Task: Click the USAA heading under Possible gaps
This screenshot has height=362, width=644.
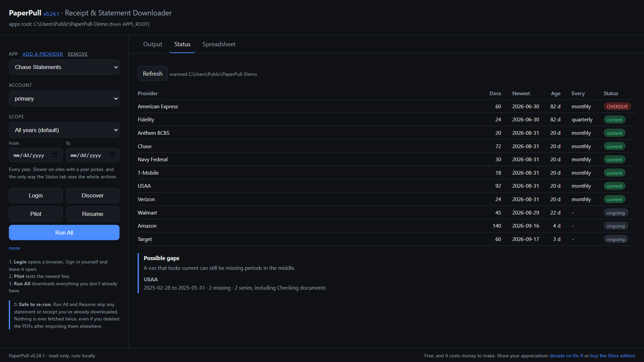Action: click(151, 280)
